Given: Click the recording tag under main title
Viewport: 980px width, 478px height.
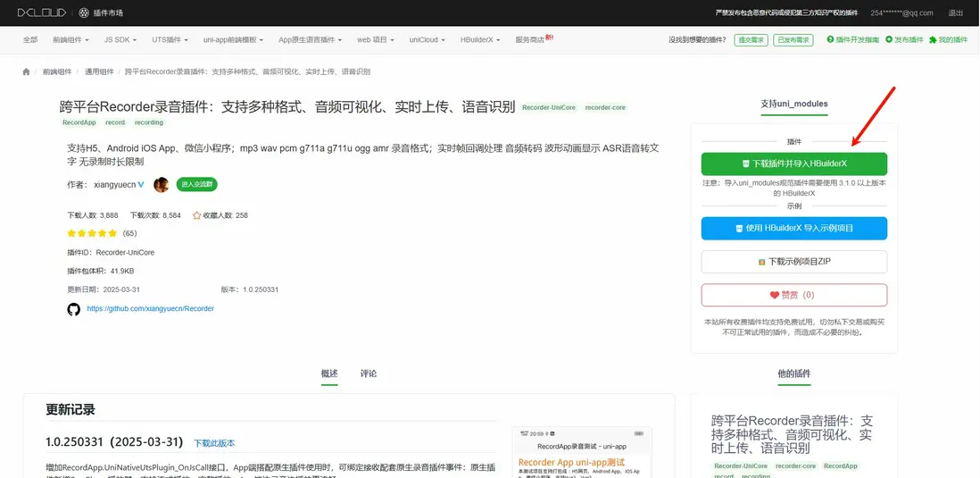Looking at the screenshot, I should click(149, 122).
